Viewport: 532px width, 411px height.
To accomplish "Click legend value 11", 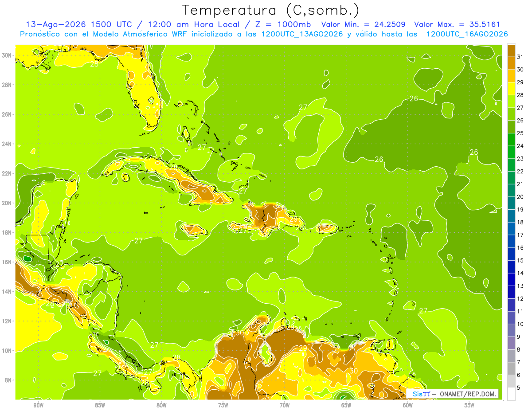I will point(520,311).
